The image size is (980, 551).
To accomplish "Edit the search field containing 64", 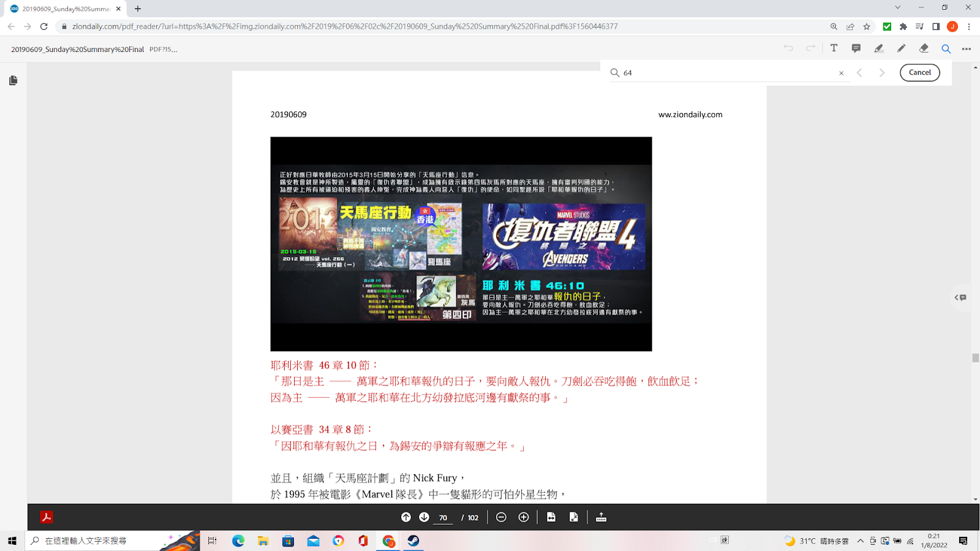I will click(729, 73).
